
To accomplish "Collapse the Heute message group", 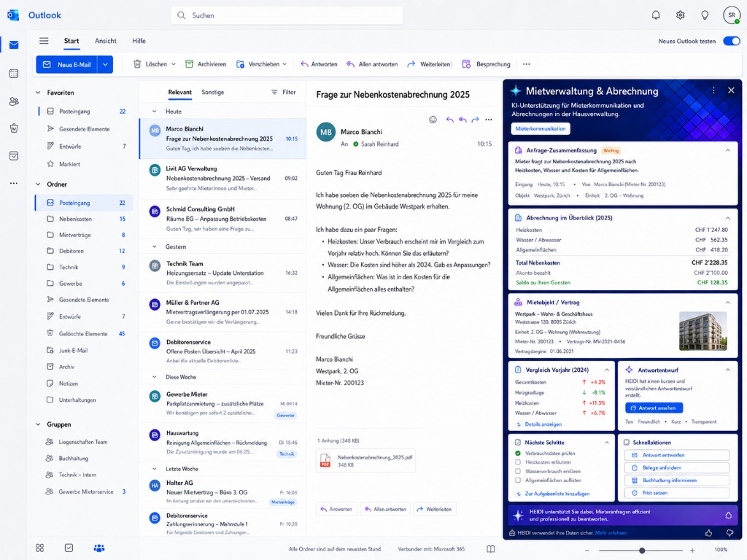I will [x=155, y=112].
